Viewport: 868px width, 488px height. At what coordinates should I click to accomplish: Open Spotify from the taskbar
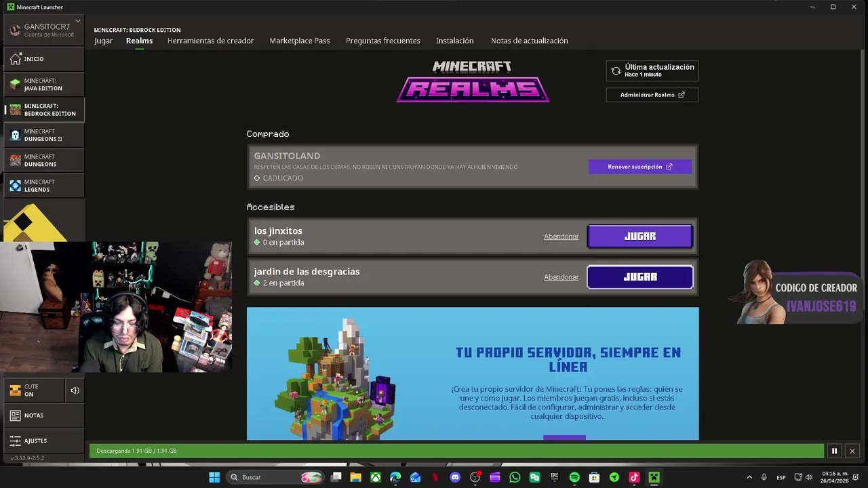(x=574, y=477)
